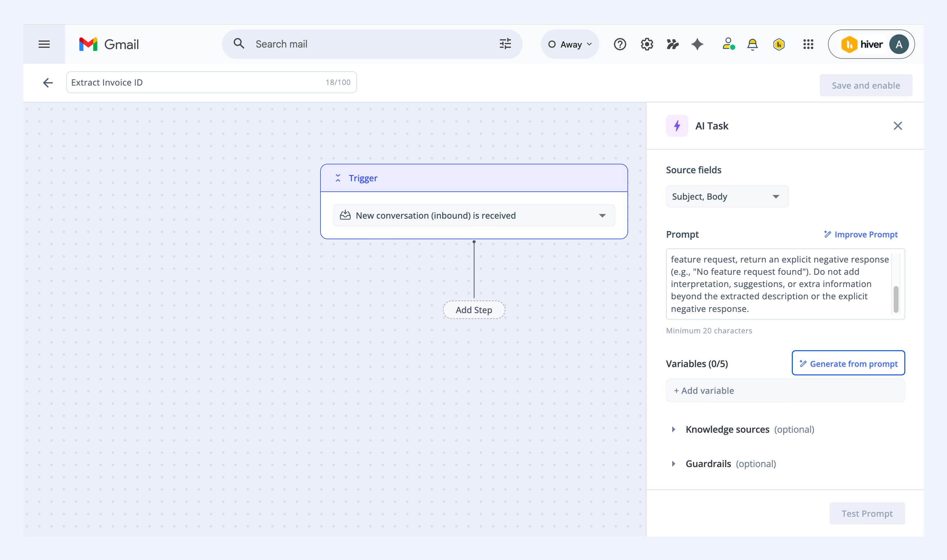Open the New conversation (inbound) trigger dropdown
This screenshot has width=947, height=560.
(x=474, y=216)
